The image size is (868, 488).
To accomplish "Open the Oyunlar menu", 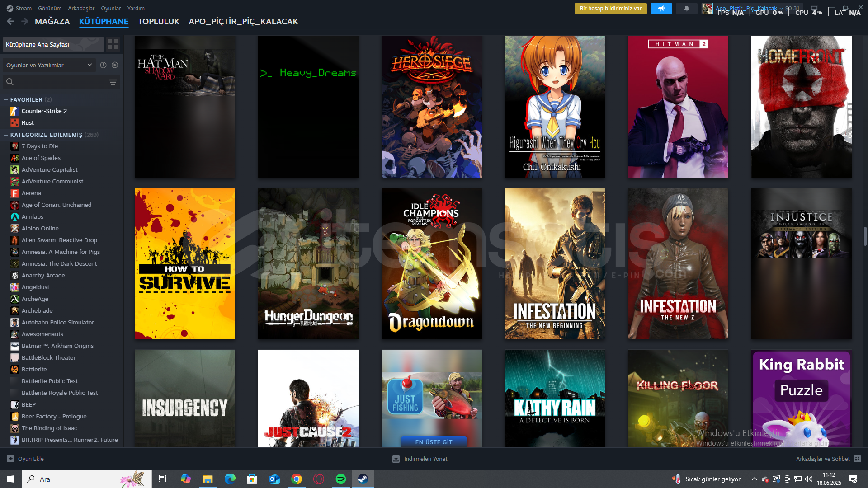I will [111, 8].
